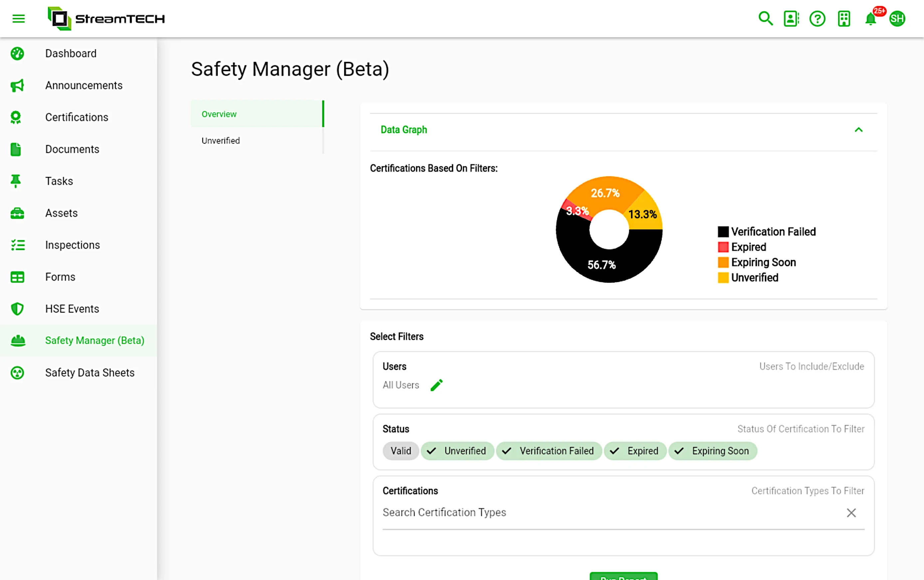Click the orange Expiring Soon legend swatch

point(723,262)
